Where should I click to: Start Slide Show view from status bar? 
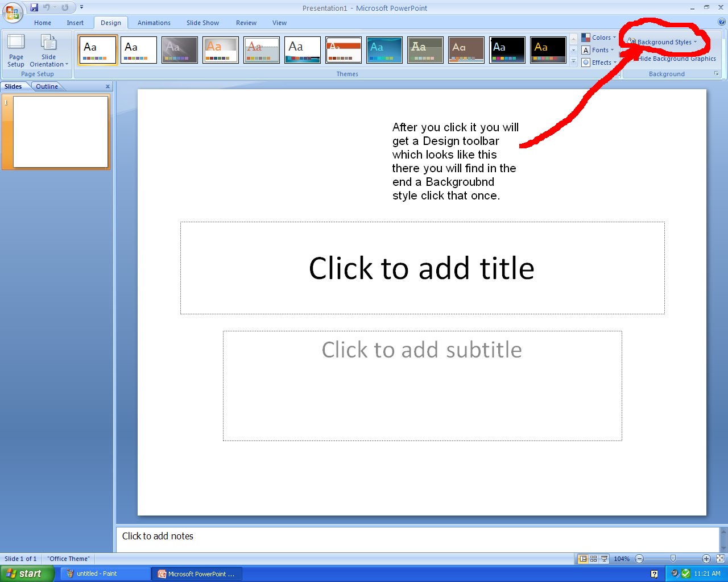click(605, 559)
